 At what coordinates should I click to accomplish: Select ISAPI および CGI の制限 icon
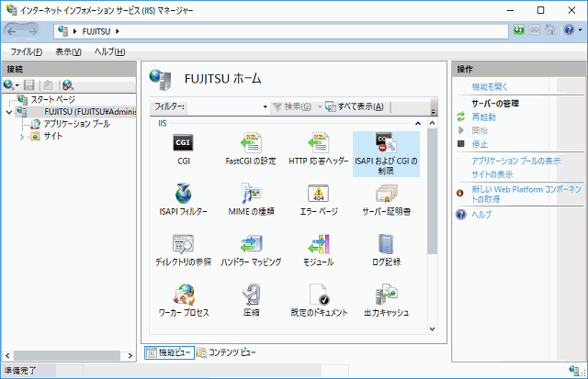tap(386, 154)
